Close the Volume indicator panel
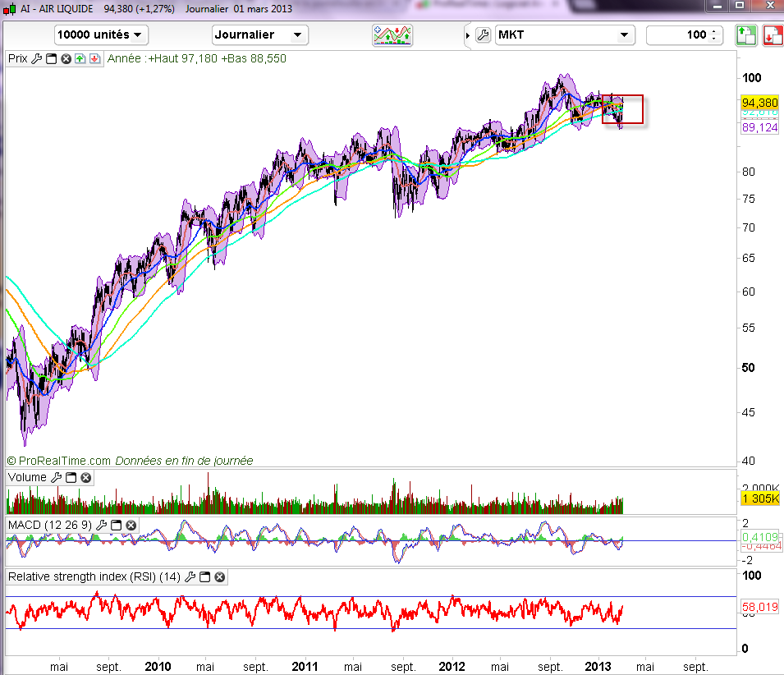This screenshot has width=784, height=675. [86, 477]
